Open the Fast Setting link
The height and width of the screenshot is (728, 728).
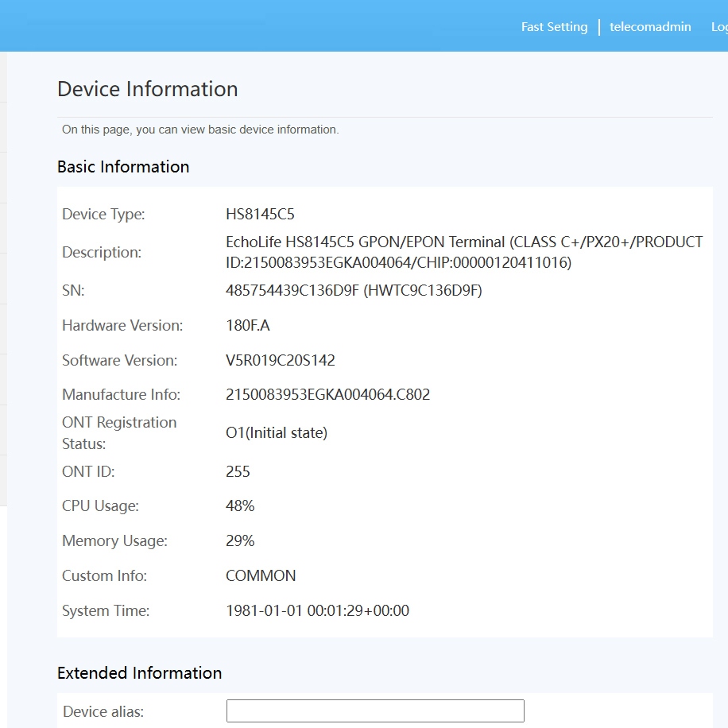[554, 27]
